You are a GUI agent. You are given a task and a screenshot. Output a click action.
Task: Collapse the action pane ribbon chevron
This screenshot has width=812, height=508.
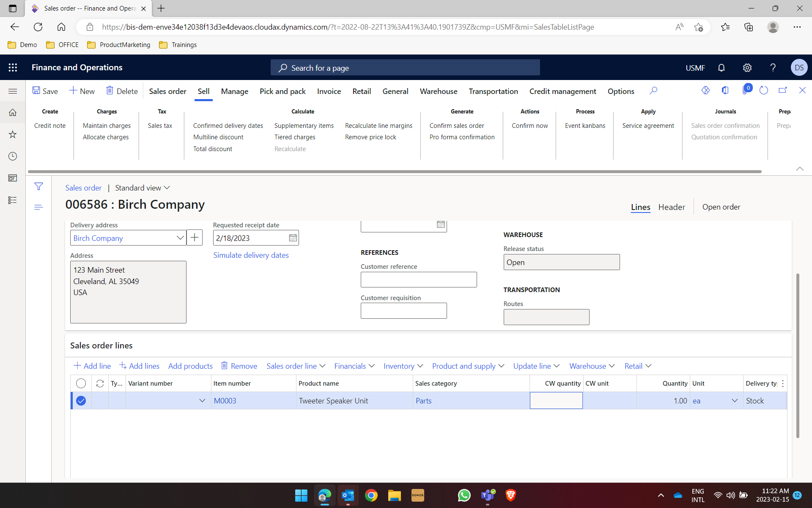[x=799, y=168]
